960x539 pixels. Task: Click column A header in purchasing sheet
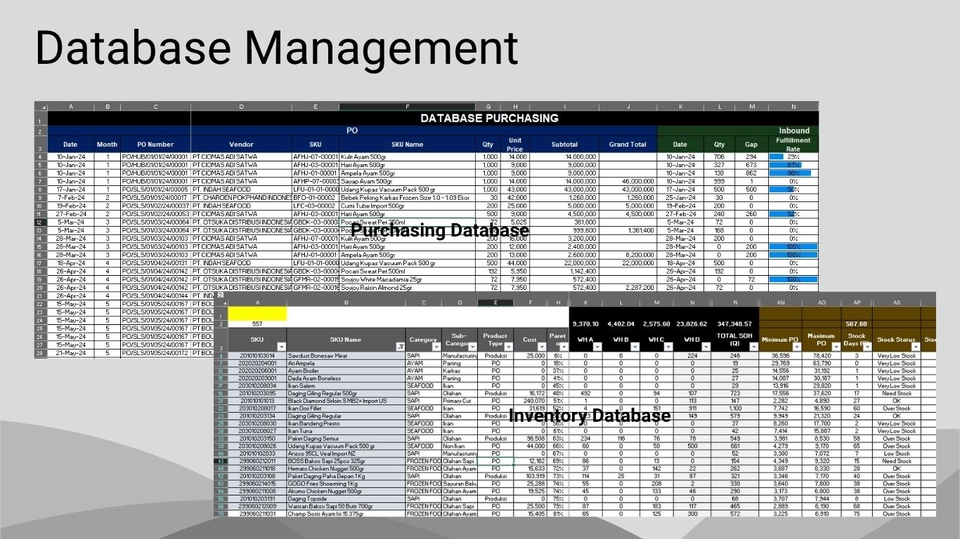click(70, 106)
